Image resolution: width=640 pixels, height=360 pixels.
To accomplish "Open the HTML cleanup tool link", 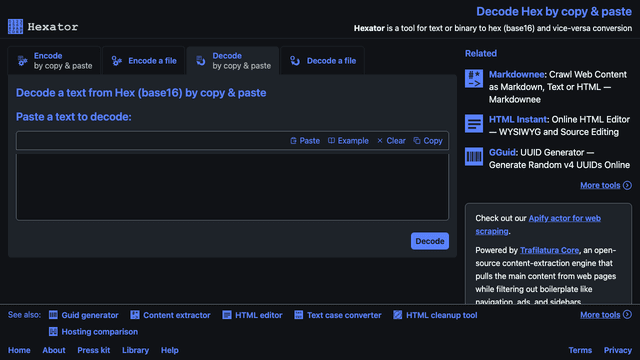I will point(442,315).
